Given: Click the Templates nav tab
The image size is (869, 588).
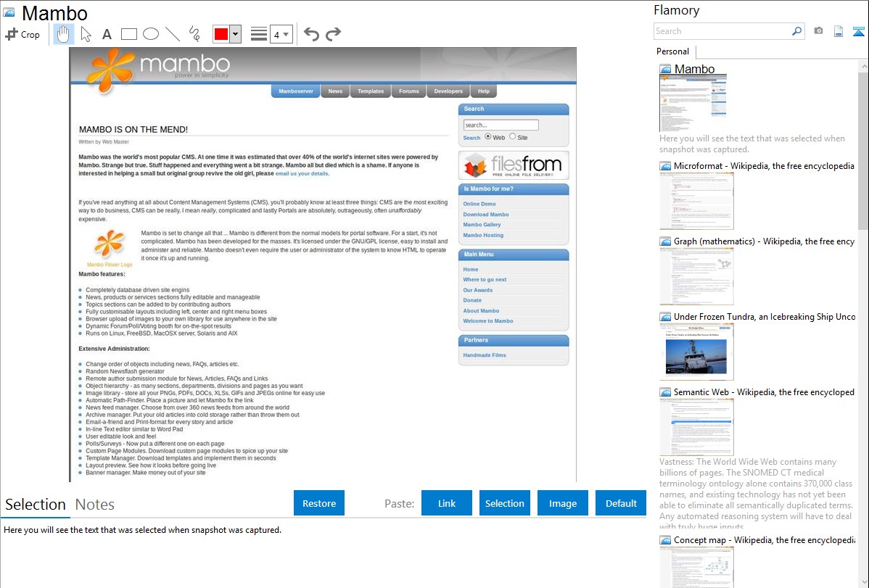Looking at the screenshot, I should pyautogui.click(x=371, y=91).
